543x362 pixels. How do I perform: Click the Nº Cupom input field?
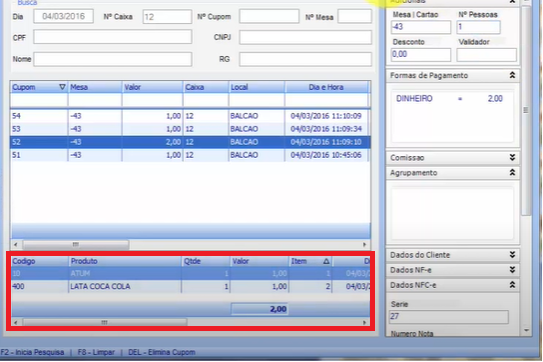269,16
